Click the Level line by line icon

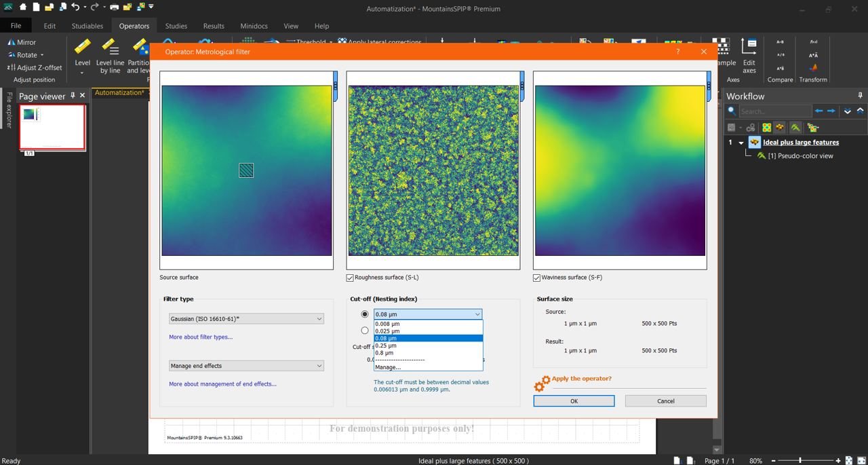(110, 48)
